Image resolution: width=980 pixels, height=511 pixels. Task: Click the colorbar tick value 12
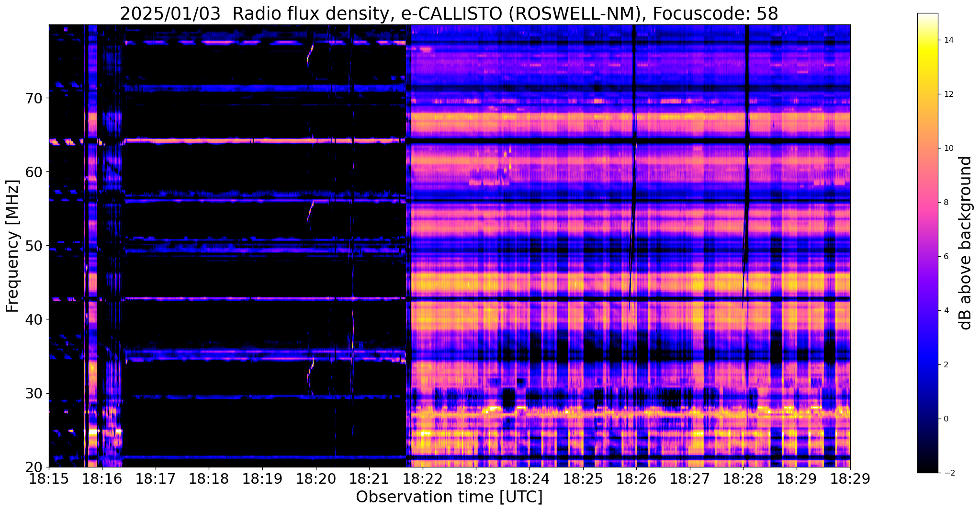tap(948, 94)
